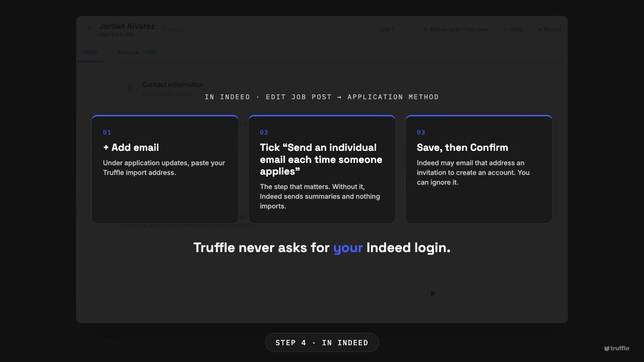Click the Contact information section heading
The image size is (644, 362).
click(173, 84)
